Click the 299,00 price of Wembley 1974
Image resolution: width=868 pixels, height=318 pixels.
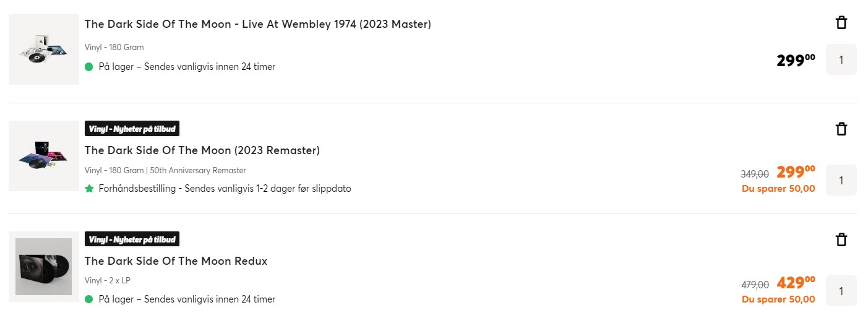click(796, 61)
